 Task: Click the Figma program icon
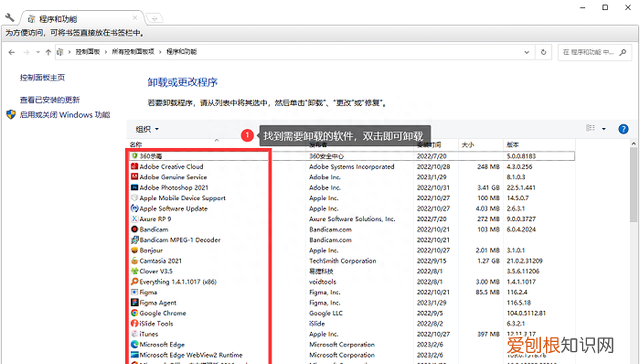(x=135, y=292)
